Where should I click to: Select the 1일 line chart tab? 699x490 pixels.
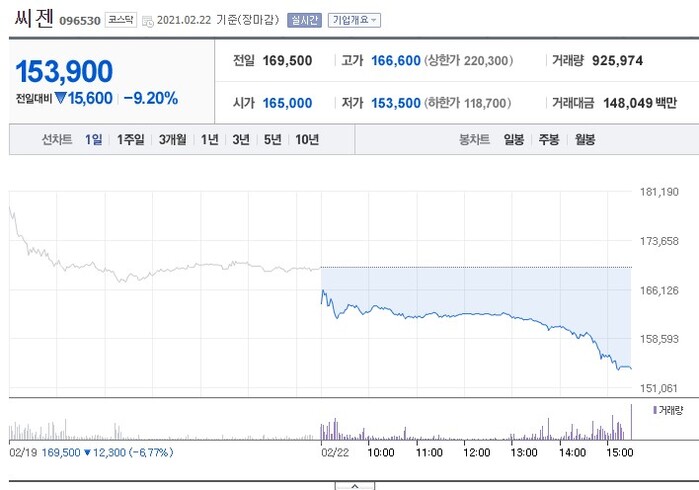93,140
